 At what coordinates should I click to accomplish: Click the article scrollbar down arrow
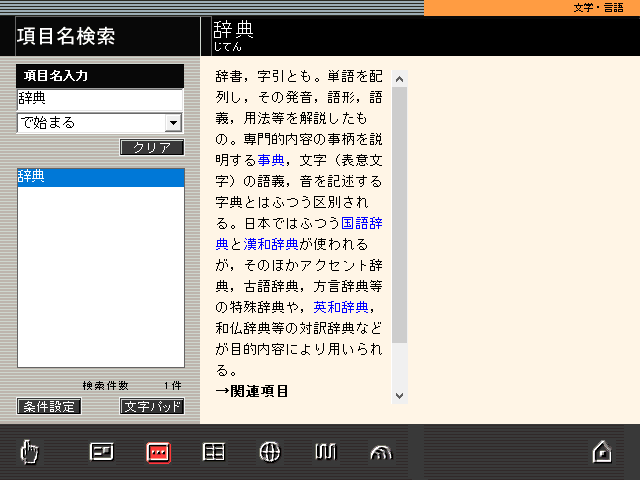(400, 395)
